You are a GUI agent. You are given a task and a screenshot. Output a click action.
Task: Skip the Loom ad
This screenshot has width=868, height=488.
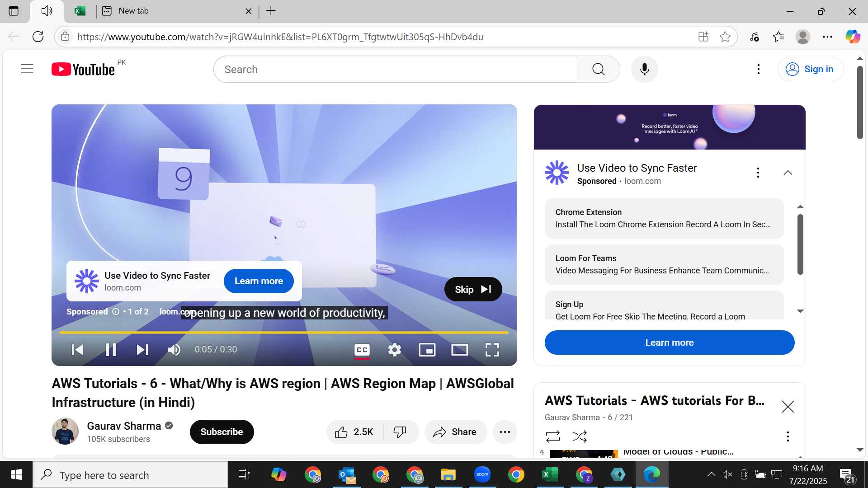click(473, 289)
